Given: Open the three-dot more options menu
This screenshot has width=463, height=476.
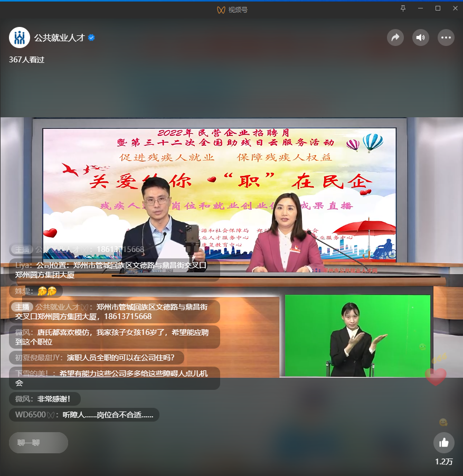Looking at the screenshot, I should click(x=446, y=38).
